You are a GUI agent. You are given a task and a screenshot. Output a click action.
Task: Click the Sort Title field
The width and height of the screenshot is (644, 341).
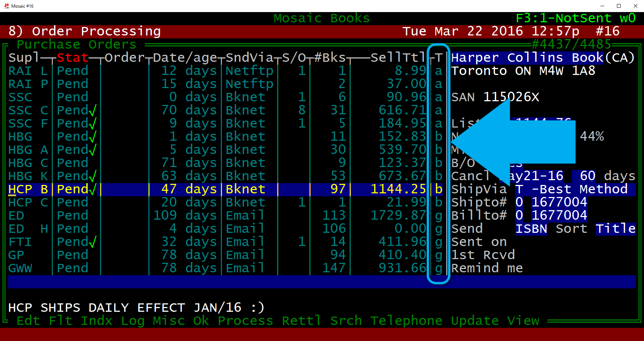pos(615,229)
